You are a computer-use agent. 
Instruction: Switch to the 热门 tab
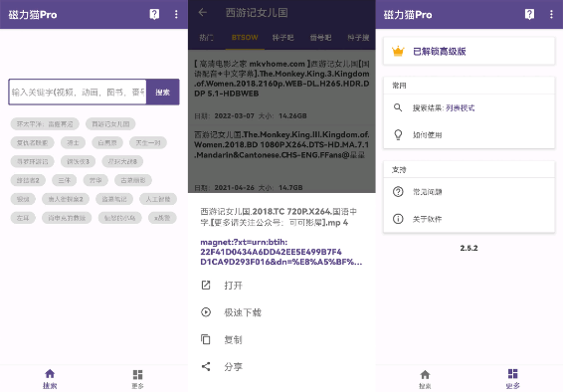(207, 38)
